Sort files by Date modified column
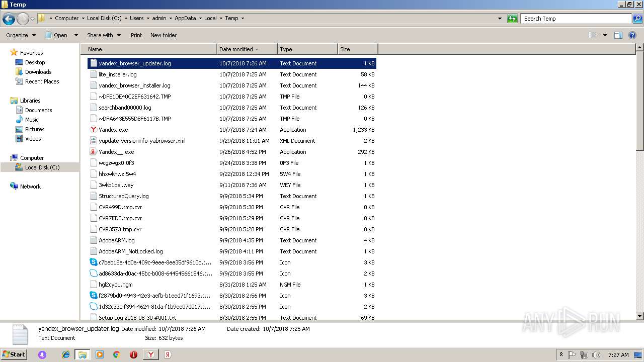 247,49
